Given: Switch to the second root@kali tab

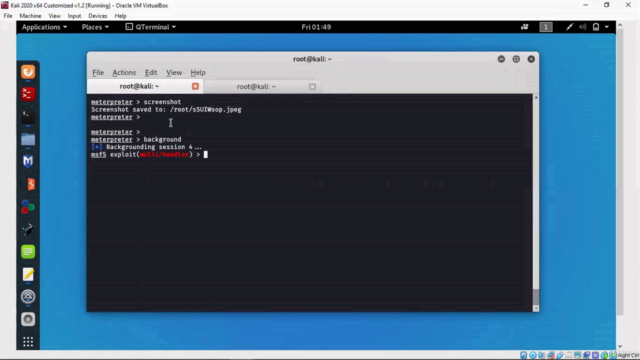Looking at the screenshot, I should click(x=261, y=87).
